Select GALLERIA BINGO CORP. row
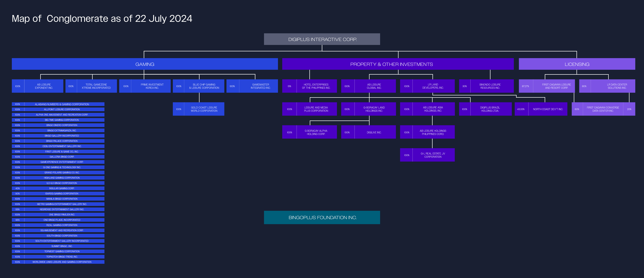Screen dimensions: 644x278 click(58, 157)
